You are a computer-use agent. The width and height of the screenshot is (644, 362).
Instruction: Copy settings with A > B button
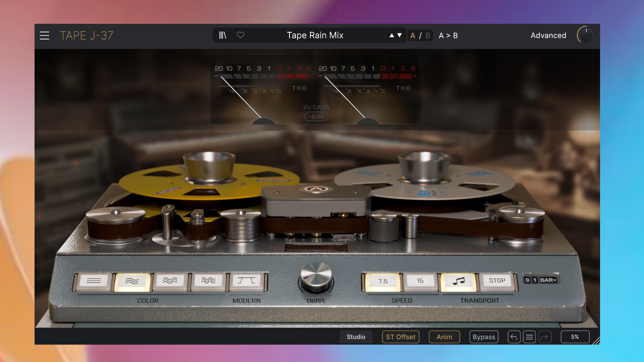[x=448, y=36]
